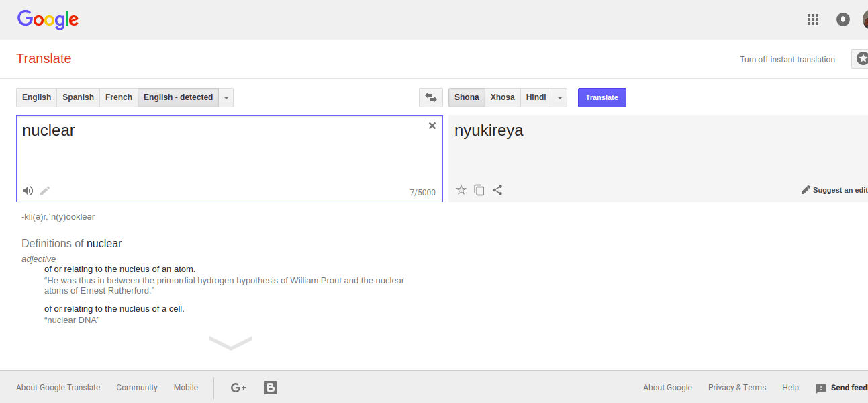The height and width of the screenshot is (403, 868).
Task: Copy the translation to clipboard
Action: coord(479,190)
